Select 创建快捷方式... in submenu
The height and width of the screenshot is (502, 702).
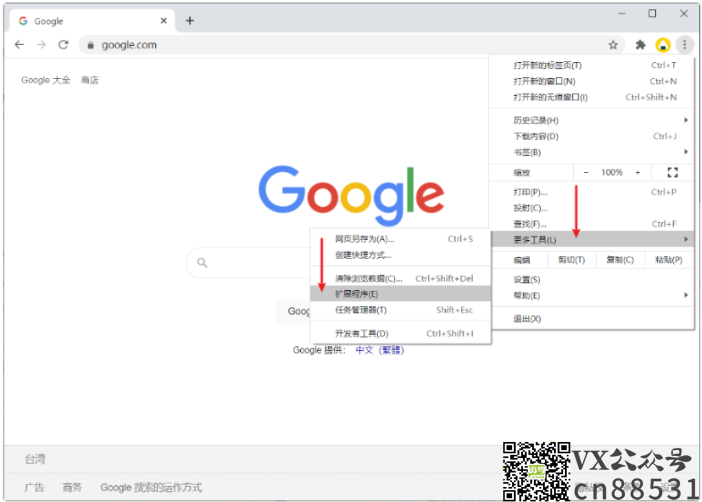(x=401, y=255)
